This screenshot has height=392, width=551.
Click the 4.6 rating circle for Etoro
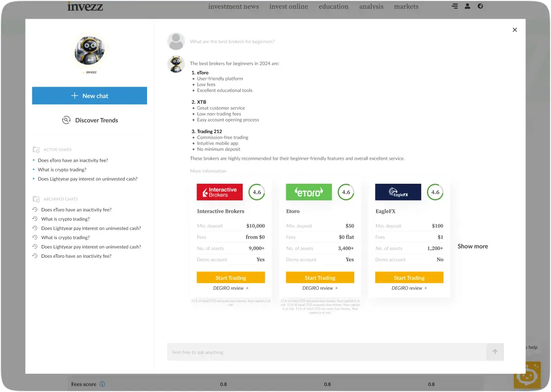[346, 192]
